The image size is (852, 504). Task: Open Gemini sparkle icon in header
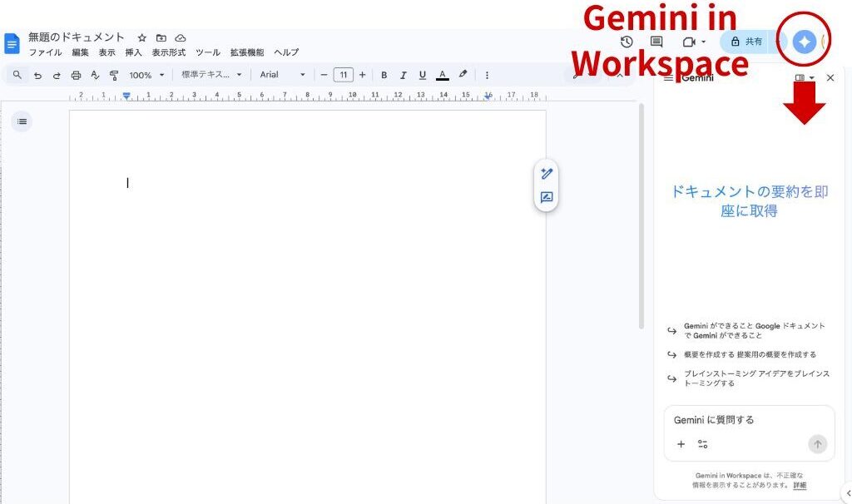804,42
